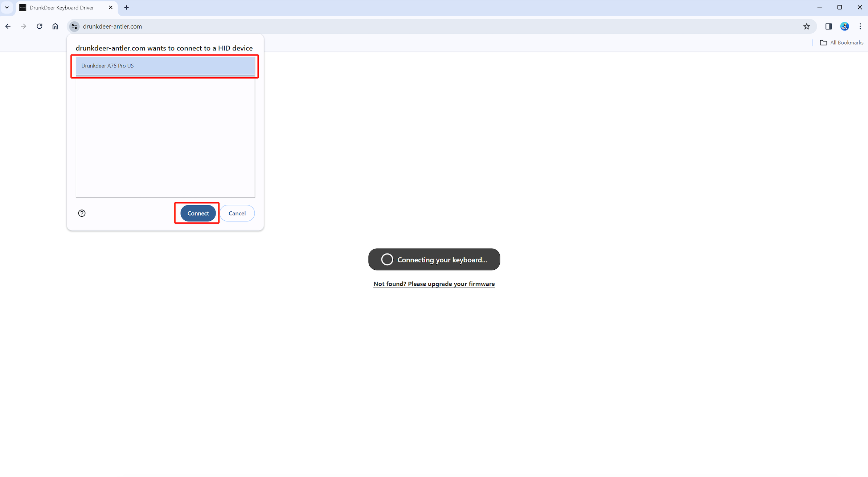Select the DrunkDeer Keyboard Driver tab
The image size is (868, 477).
(66, 8)
